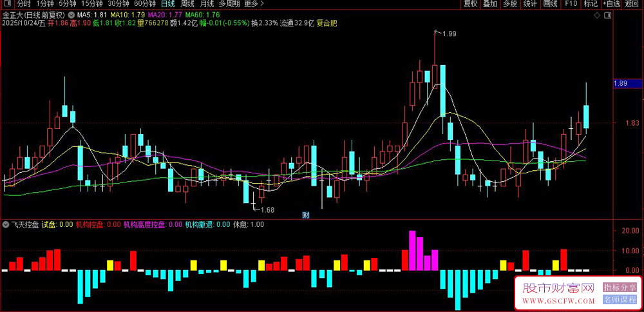644x312 pixels.
Task: Click the 1.68 low price label
Action: (x=267, y=210)
